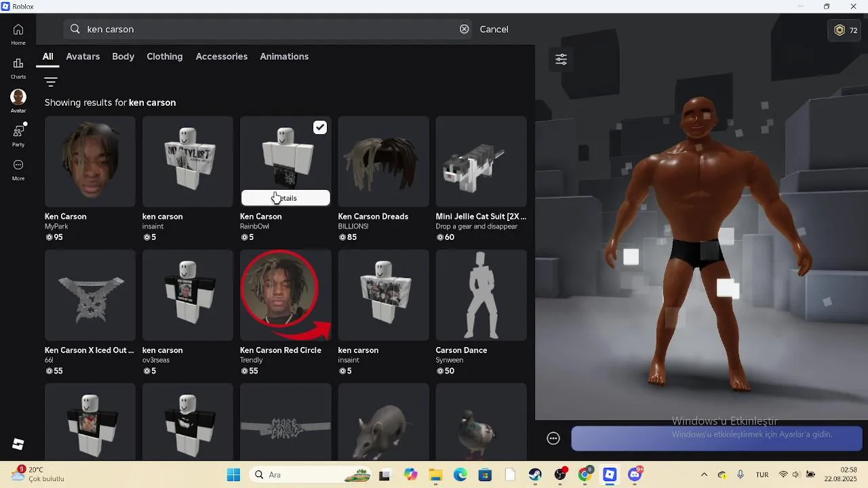
Task: Click creator name 'BILLIONS!'
Action: [x=353, y=226]
